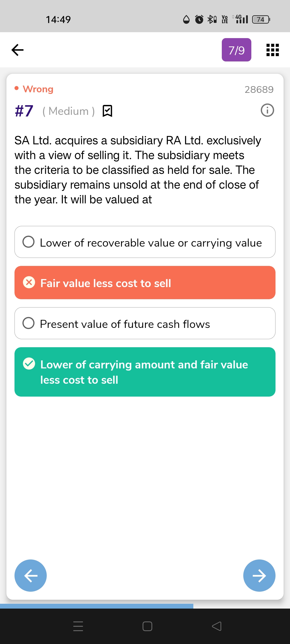This screenshot has height=644, width=290.
Task: Tap the Medium difficulty label
Action: click(69, 111)
